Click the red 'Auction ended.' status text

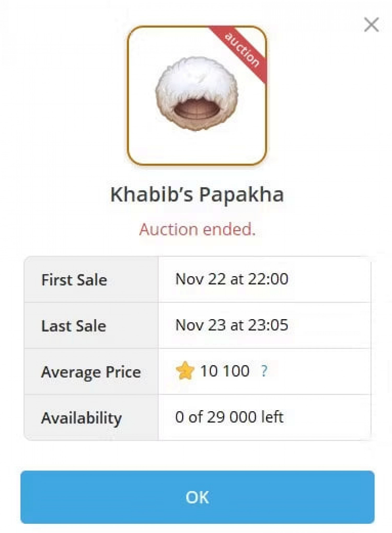pos(197,229)
